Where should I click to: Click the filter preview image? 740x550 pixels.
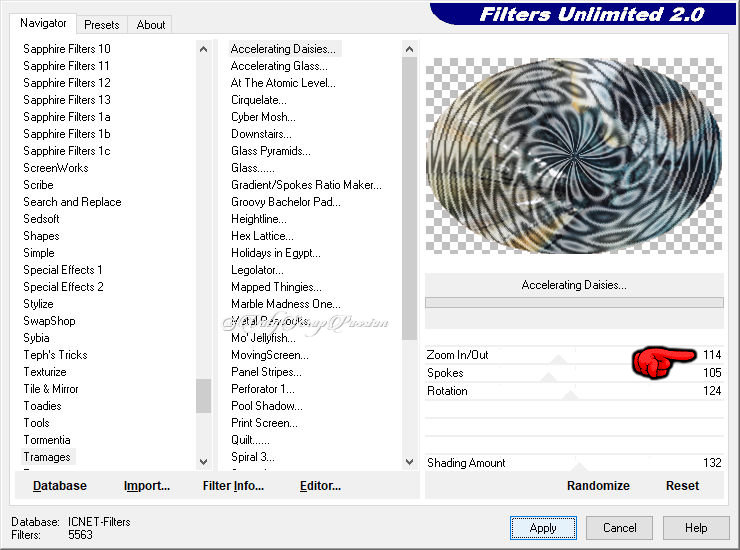click(573, 155)
